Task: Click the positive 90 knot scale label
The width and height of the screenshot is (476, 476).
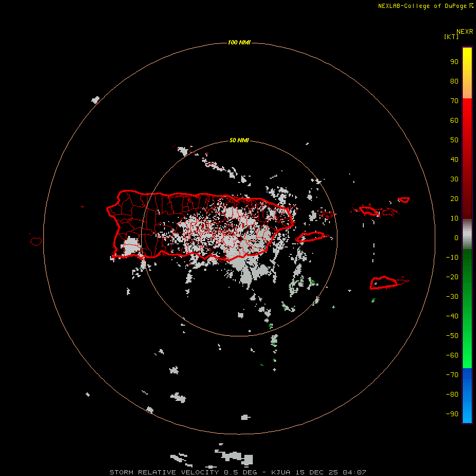Action: pos(454,62)
